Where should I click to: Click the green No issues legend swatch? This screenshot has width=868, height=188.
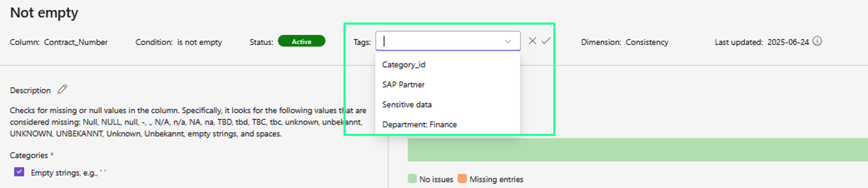pyautogui.click(x=412, y=179)
